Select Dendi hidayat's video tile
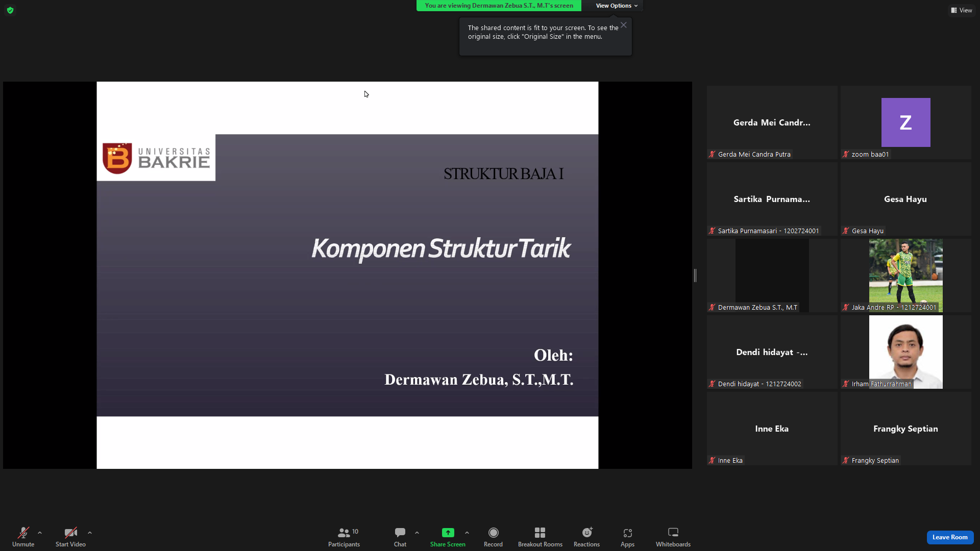This screenshot has width=980, height=551. (x=772, y=352)
